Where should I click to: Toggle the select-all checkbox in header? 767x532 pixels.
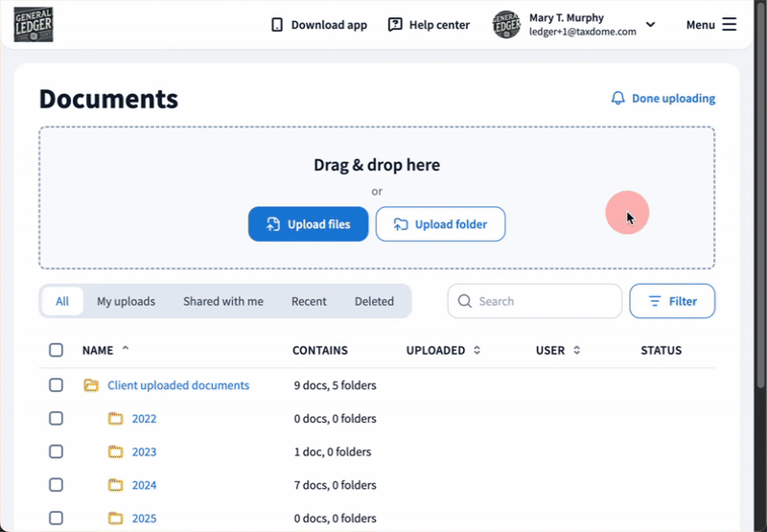tap(56, 351)
